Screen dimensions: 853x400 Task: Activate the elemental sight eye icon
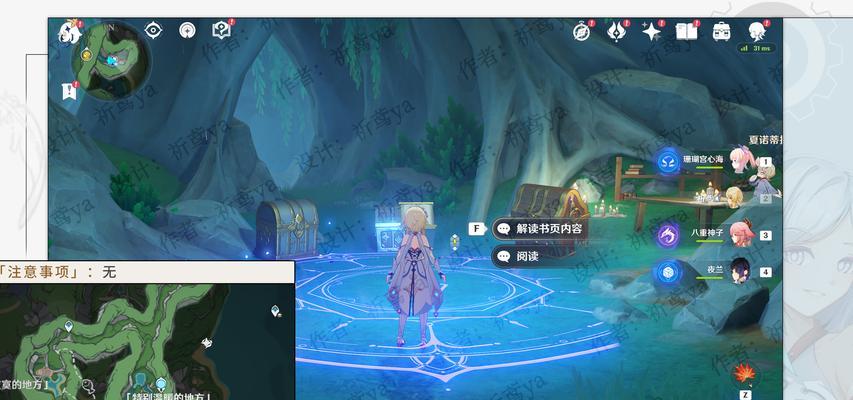(153, 30)
